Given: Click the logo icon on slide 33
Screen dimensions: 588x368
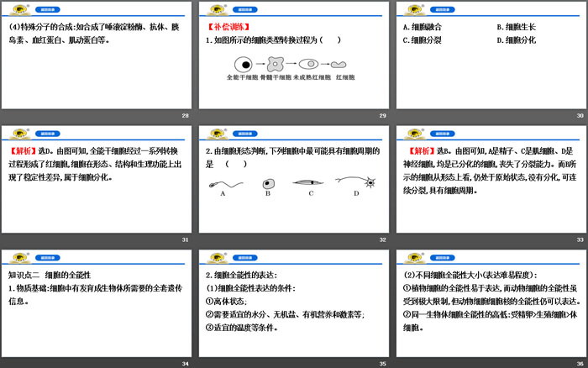Looking at the screenshot, I should pyautogui.click(x=415, y=134).
